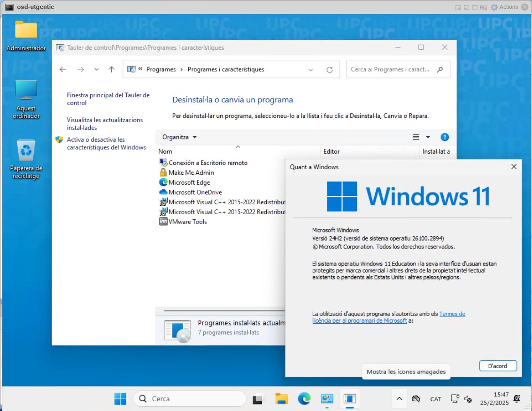Go back in Control Panel window

[x=62, y=70]
